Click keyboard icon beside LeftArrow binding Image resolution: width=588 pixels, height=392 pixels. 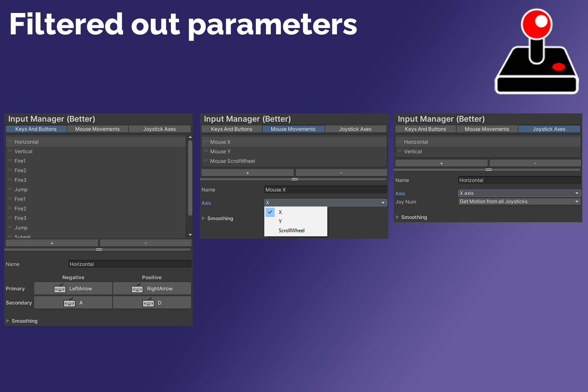tap(60, 289)
